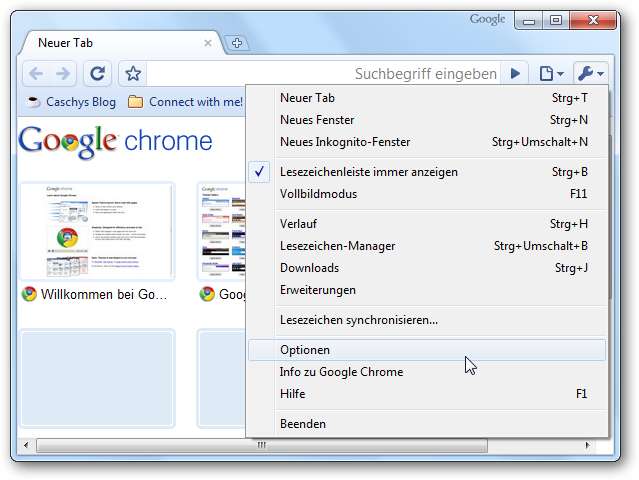639x480 pixels.
Task: Open the Caschys Blog bookmark
Action: point(71,102)
